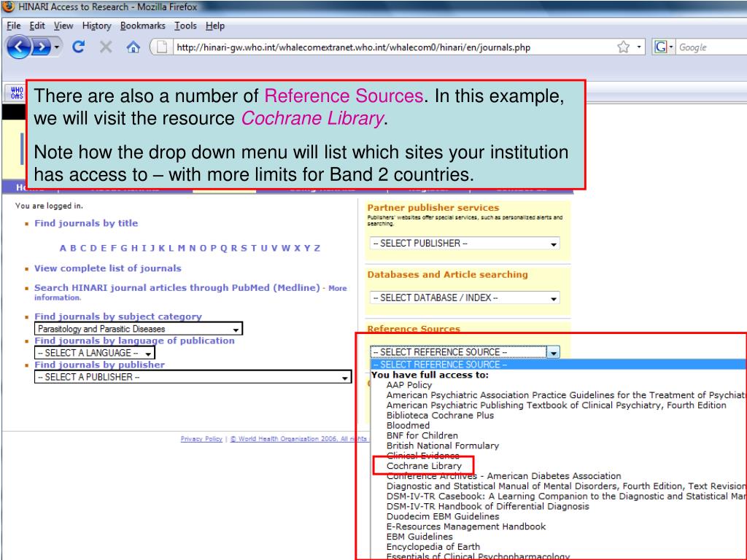Click the Forward navigation arrow
The width and height of the screenshot is (747, 560).
[42, 47]
